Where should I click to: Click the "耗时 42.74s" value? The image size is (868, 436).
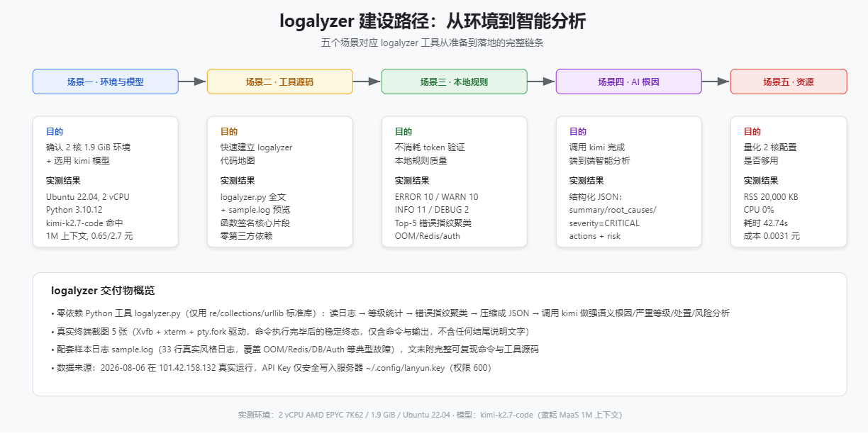click(767, 223)
